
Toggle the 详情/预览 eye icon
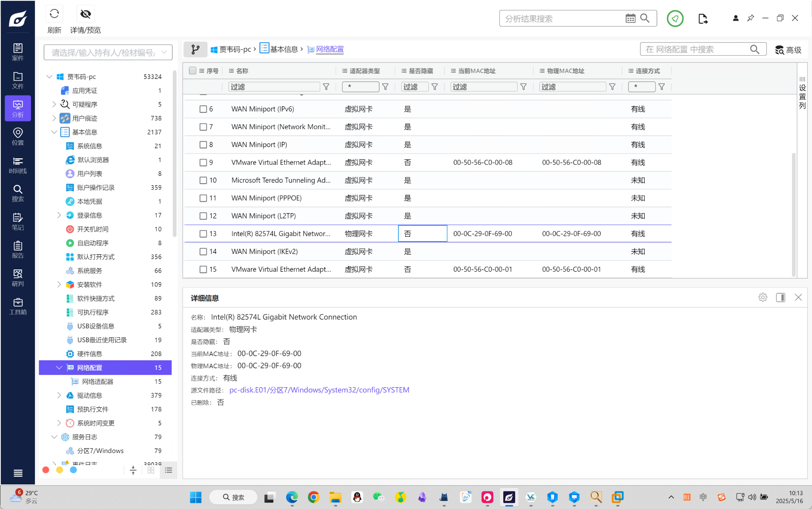point(85,14)
